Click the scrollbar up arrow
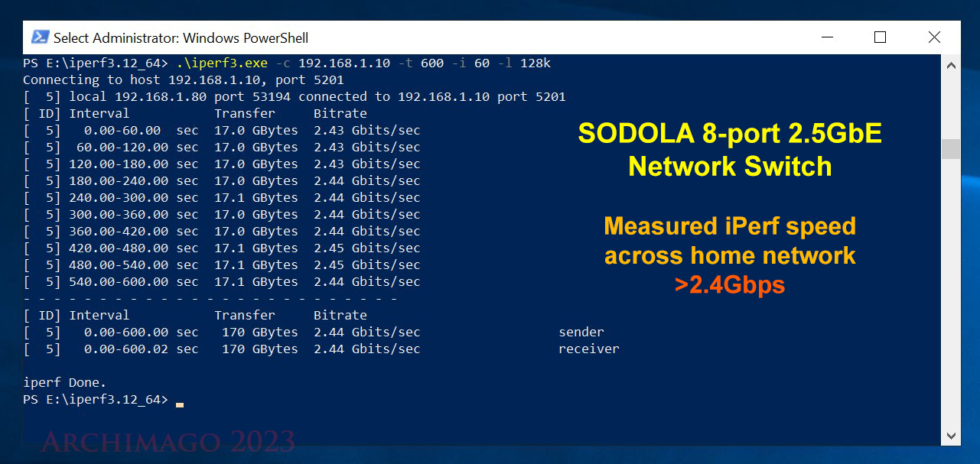The width and height of the screenshot is (980, 464). pos(951,65)
